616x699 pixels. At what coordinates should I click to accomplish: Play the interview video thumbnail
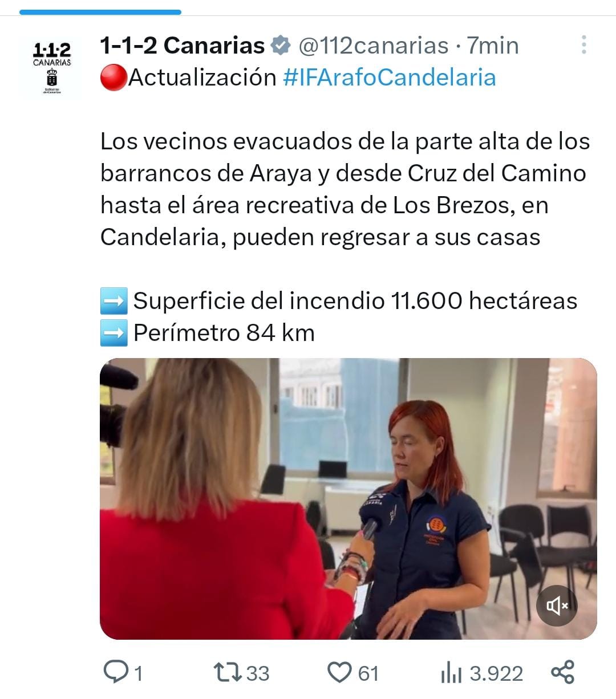[348, 499]
